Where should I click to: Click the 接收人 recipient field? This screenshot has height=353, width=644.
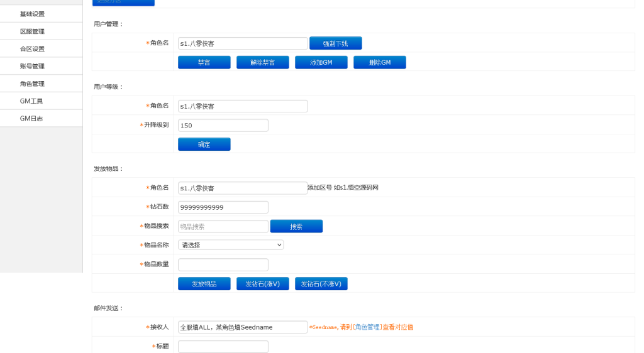243,327
